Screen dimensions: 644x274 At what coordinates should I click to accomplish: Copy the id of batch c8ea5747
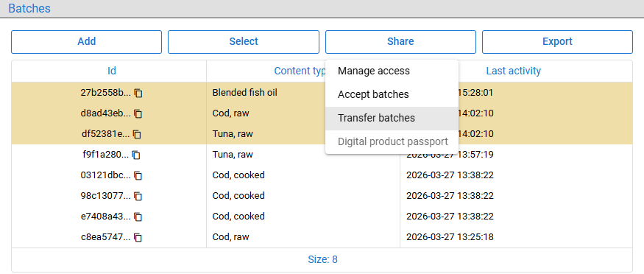138,237
